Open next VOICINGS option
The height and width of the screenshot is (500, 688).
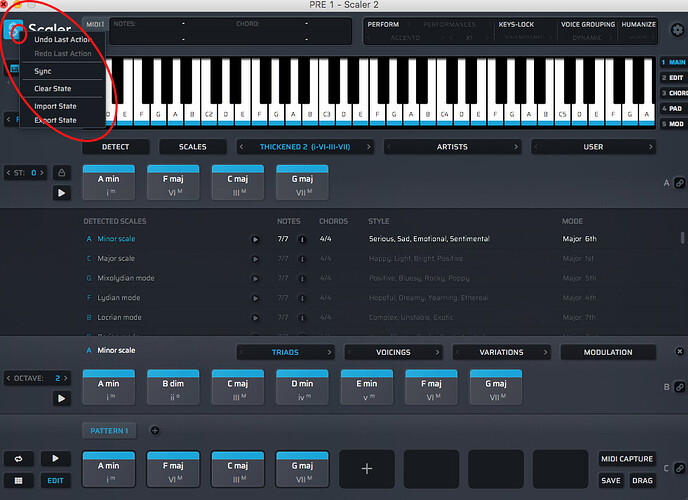(x=437, y=352)
